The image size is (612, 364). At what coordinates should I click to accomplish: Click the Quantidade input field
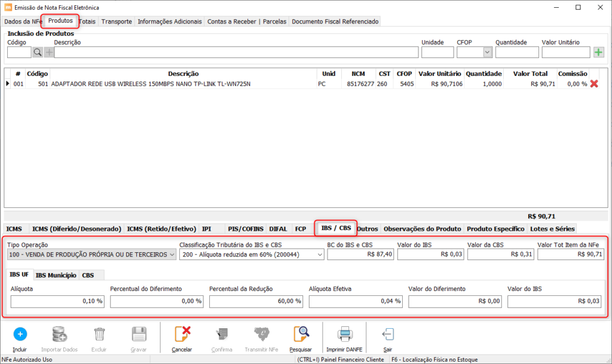tap(516, 53)
